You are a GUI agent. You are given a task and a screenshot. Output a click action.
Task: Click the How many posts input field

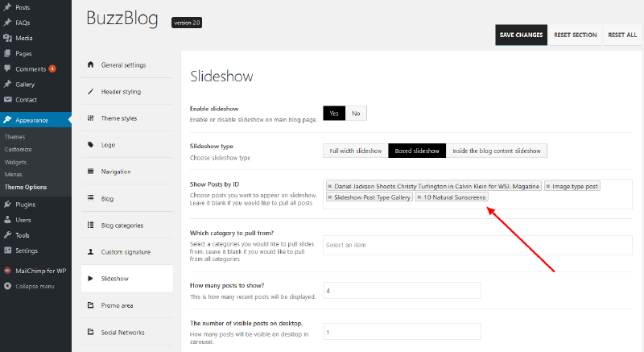point(402,290)
